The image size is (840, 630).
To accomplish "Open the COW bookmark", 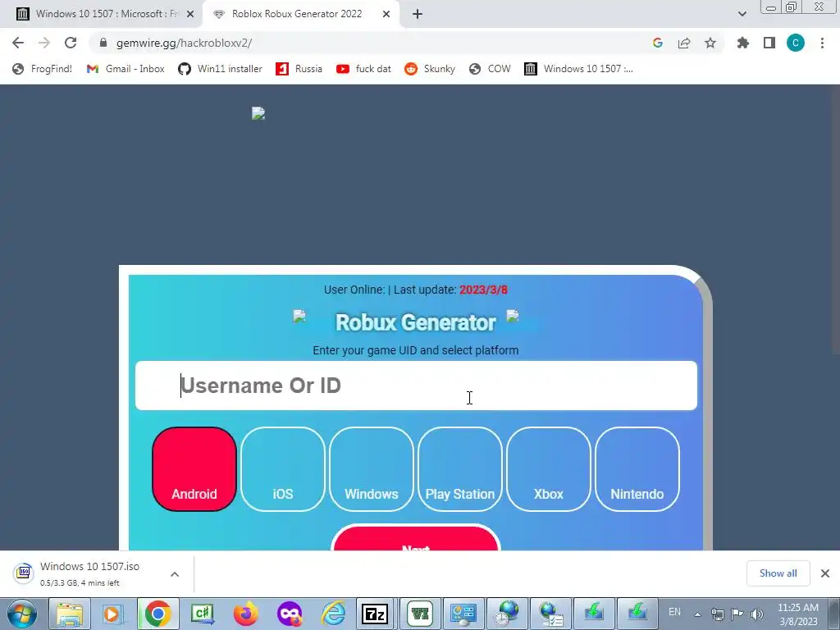I will pos(490,69).
